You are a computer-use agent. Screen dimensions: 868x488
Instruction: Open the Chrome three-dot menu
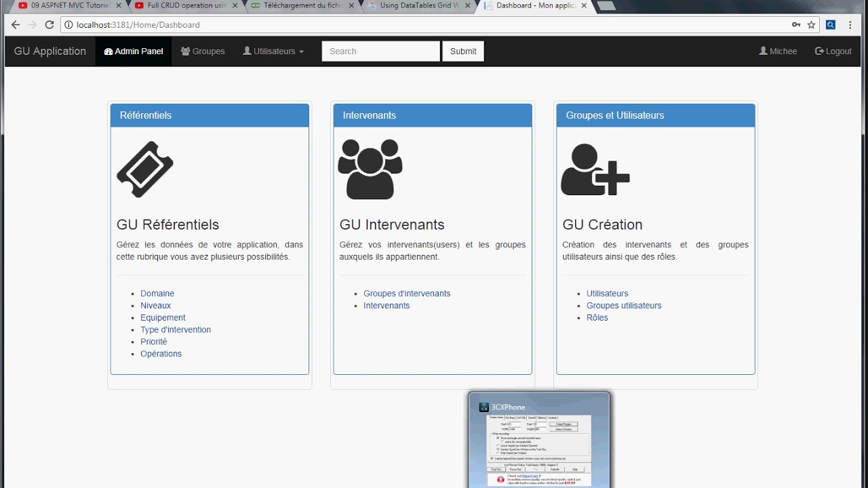850,24
